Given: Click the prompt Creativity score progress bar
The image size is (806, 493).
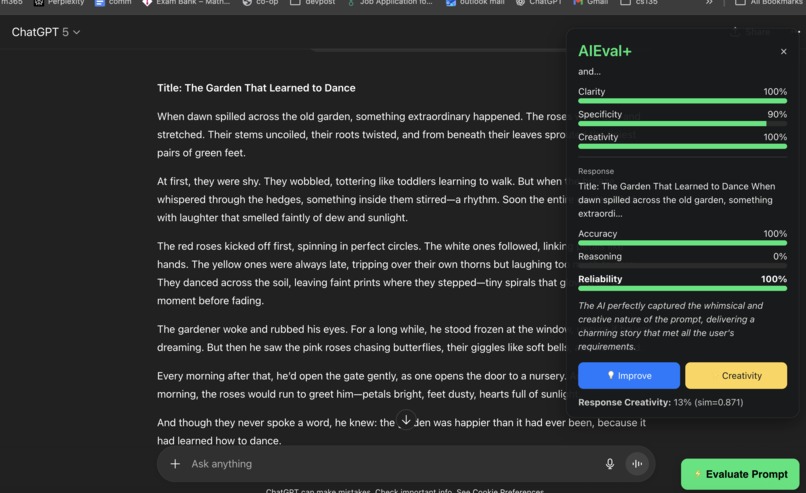Looking at the screenshot, I should [x=682, y=147].
